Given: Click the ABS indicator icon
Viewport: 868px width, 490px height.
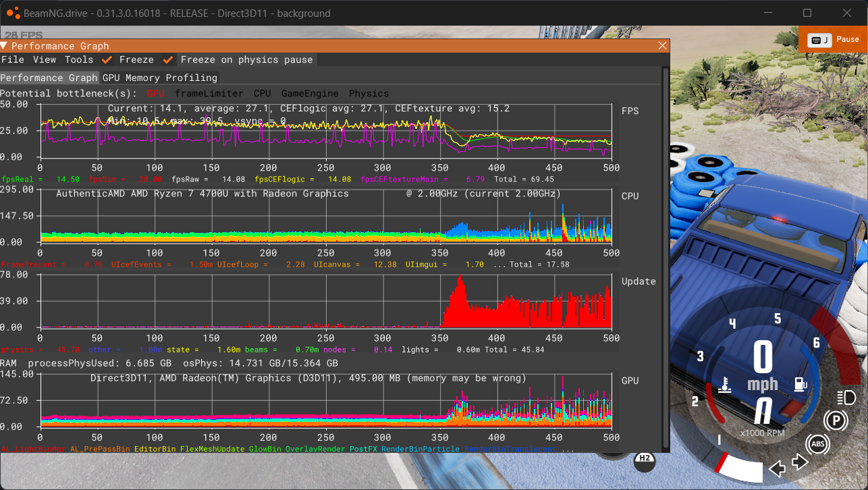Looking at the screenshot, I should pos(817,443).
